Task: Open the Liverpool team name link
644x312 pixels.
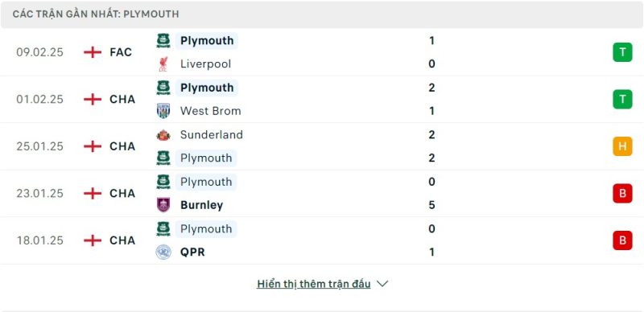Action: 206,64
